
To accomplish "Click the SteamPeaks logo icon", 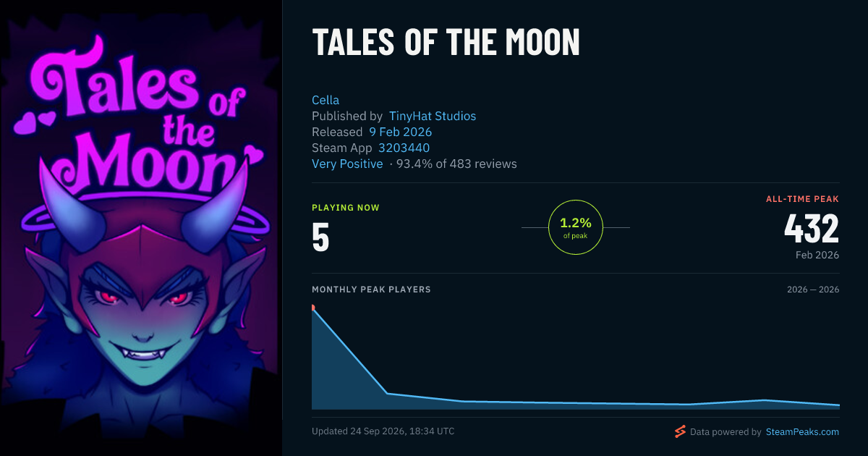I will (x=680, y=432).
